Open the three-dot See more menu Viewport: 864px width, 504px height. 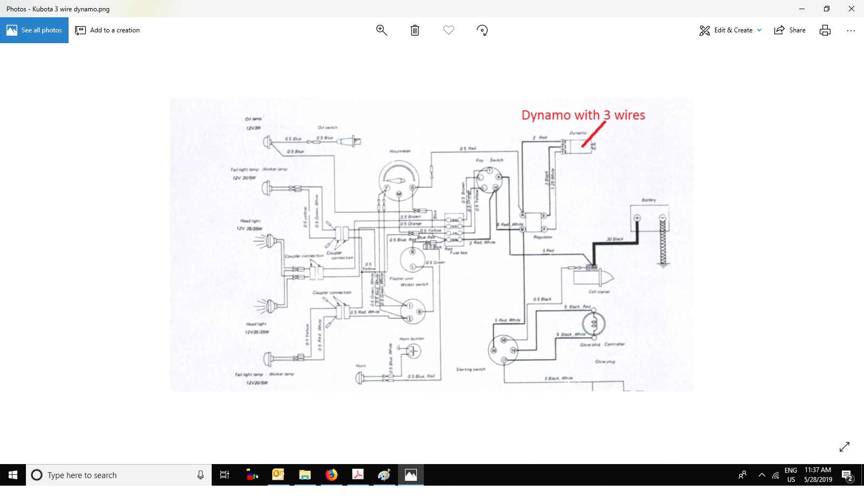(x=850, y=30)
